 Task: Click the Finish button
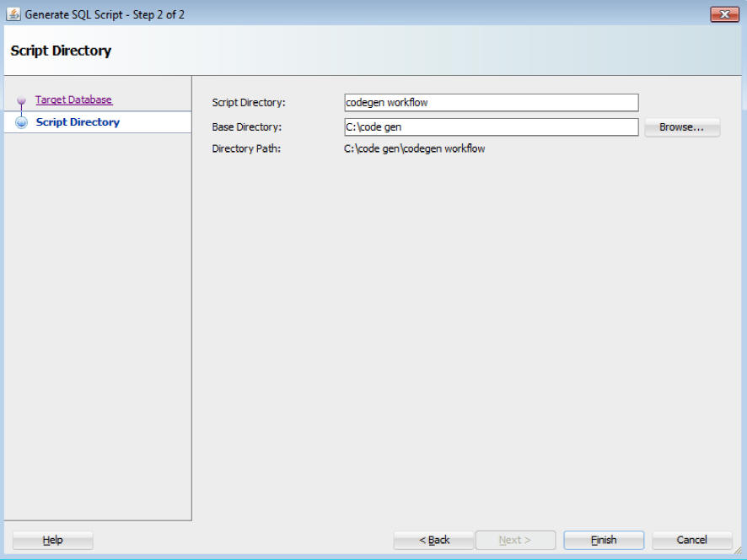[x=604, y=540]
